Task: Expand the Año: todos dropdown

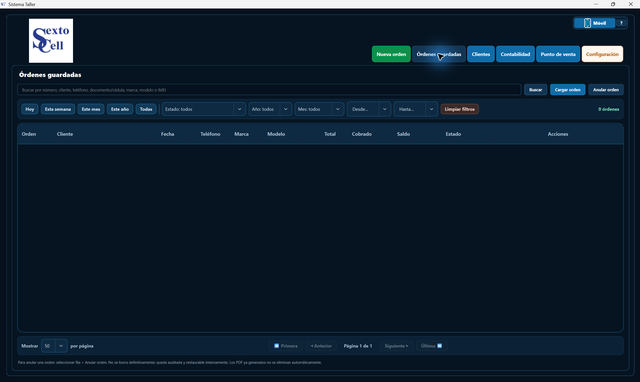Action: [x=270, y=109]
